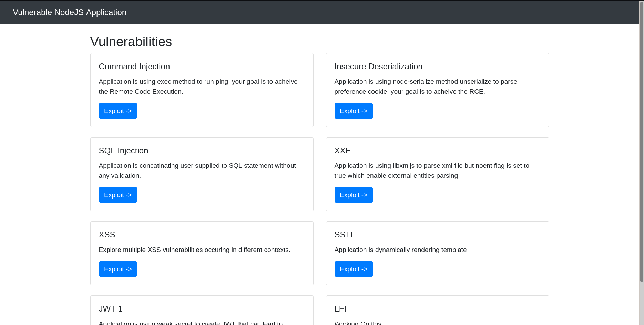Screen dimensions: 644x325
Task: Click the Exploit button for Insecure Deserialization
Action: pyautogui.click(x=354, y=111)
